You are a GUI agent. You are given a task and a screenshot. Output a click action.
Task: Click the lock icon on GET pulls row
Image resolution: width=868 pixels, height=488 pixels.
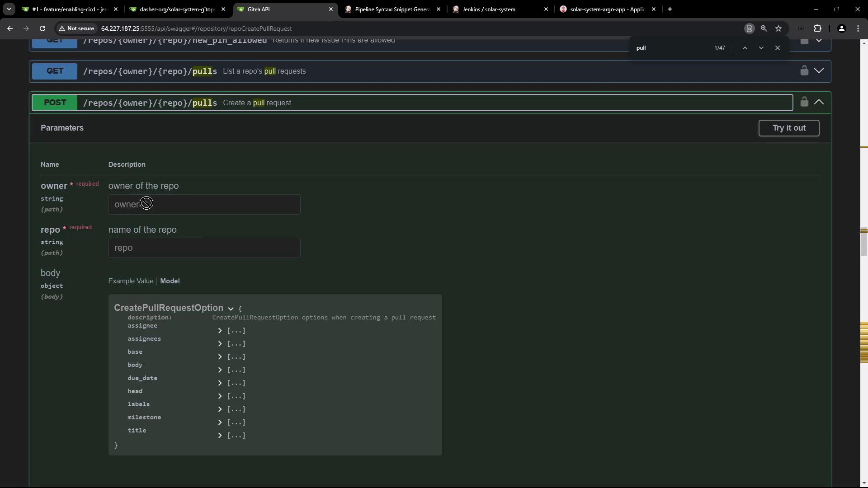pyautogui.click(x=804, y=70)
